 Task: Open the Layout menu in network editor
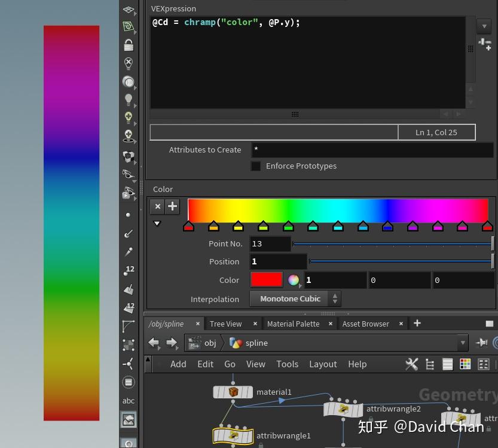click(x=323, y=364)
